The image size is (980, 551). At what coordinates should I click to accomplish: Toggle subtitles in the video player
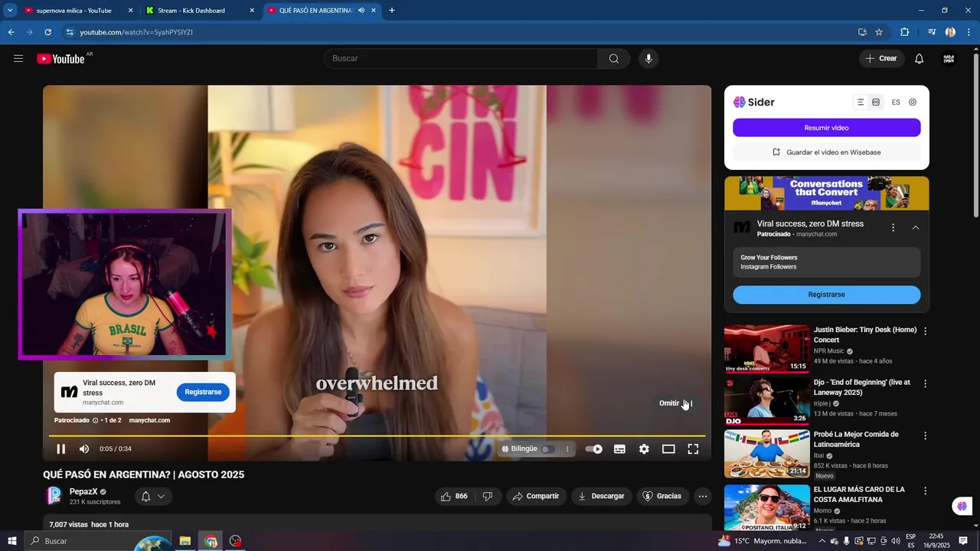619,449
